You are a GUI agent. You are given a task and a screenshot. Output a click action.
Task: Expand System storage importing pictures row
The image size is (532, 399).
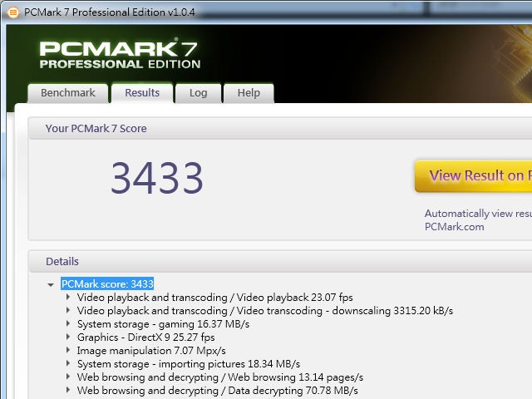(68, 363)
